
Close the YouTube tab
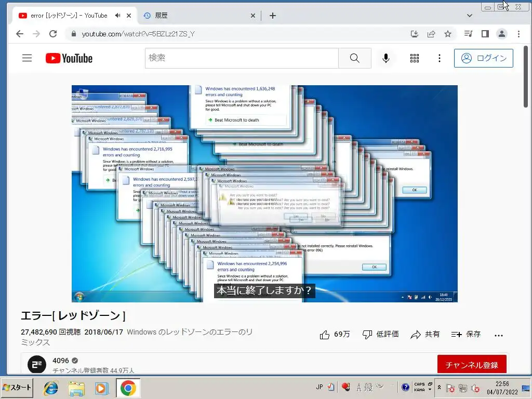pos(129,16)
